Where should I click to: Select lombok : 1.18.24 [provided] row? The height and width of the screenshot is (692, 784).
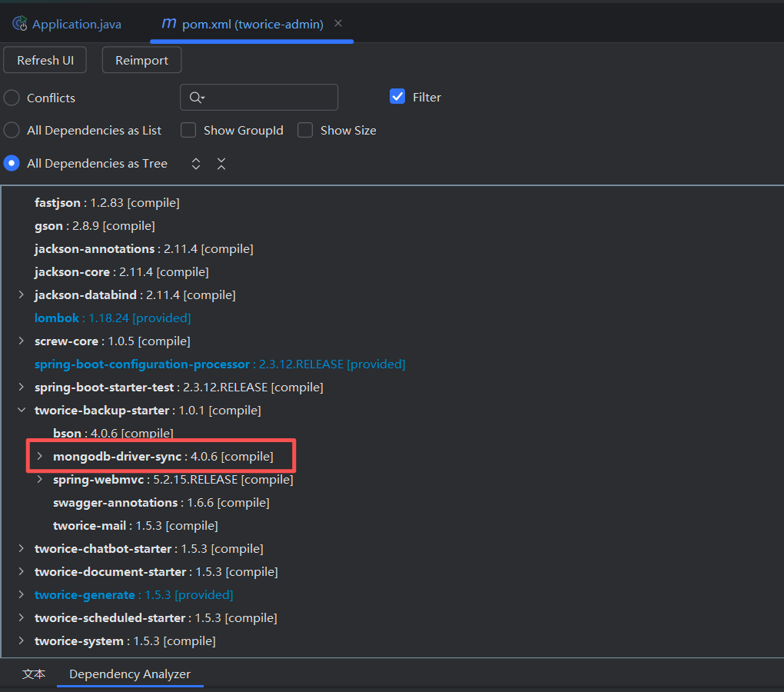[112, 318]
